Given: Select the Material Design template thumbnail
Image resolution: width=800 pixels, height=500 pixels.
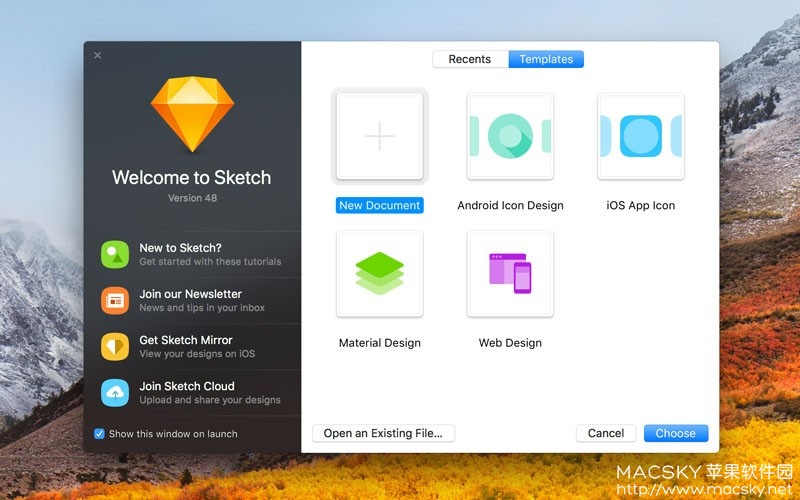Looking at the screenshot, I should [x=380, y=274].
